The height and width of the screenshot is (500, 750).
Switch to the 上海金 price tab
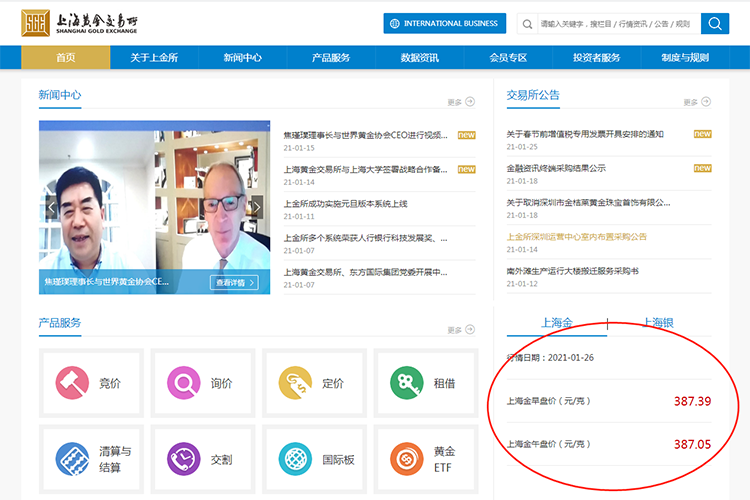point(557,322)
